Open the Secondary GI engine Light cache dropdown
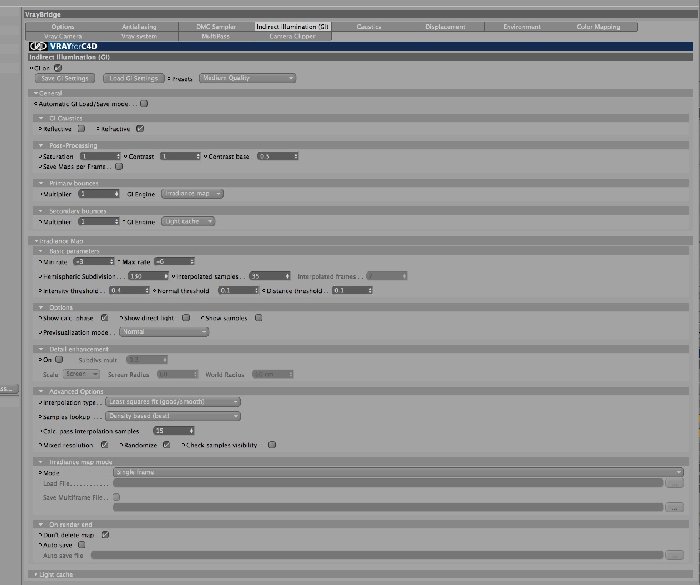This screenshot has width=700, height=585. pos(188,221)
